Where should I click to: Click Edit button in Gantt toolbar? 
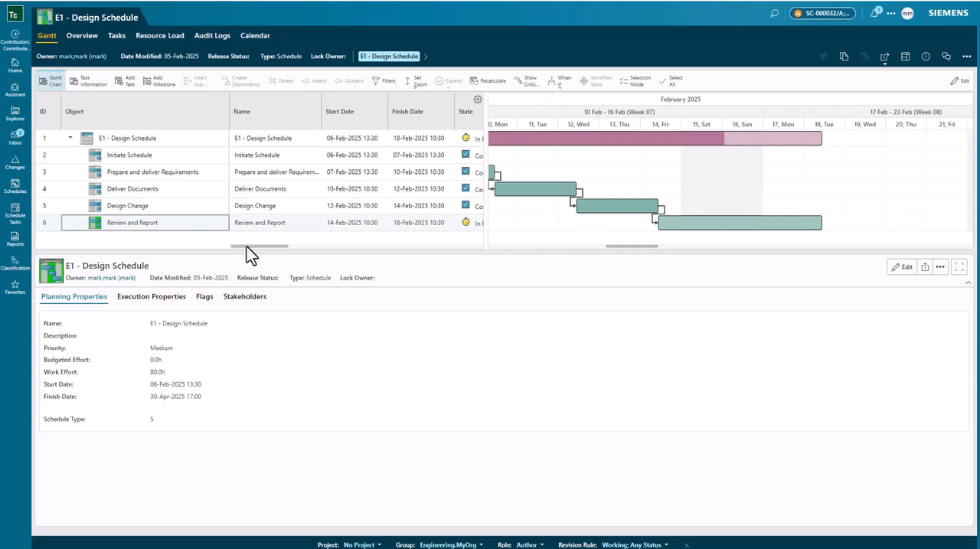(x=960, y=80)
